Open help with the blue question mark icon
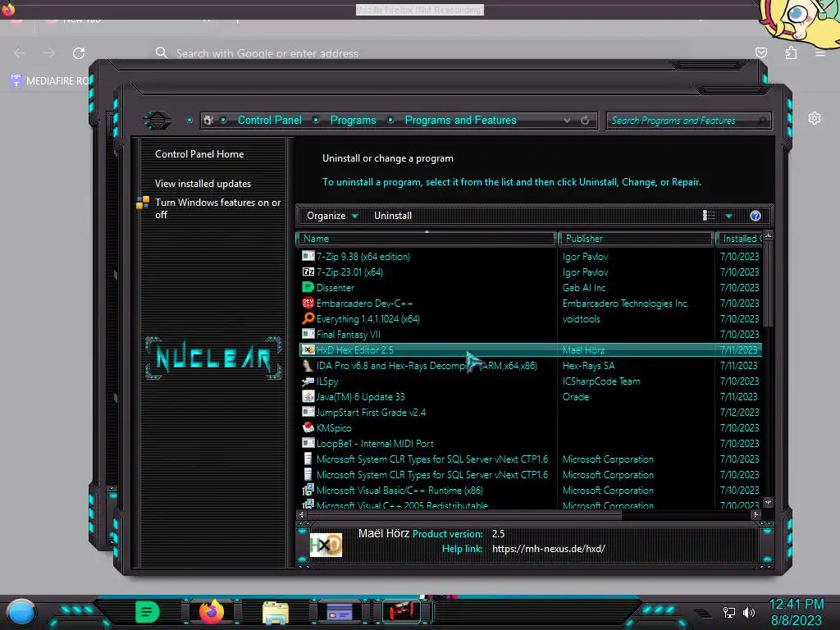The image size is (840, 630). tap(756, 216)
